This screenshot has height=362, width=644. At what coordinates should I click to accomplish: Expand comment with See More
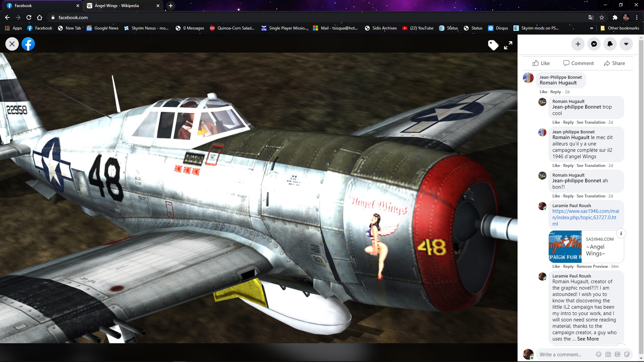click(588, 339)
